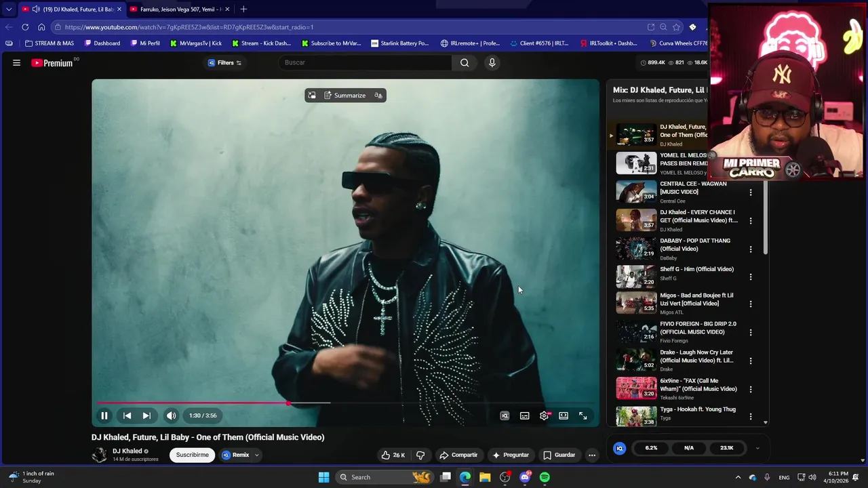Skip to previous video in player
Viewport: 868px width, 488px height.
point(127,415)
